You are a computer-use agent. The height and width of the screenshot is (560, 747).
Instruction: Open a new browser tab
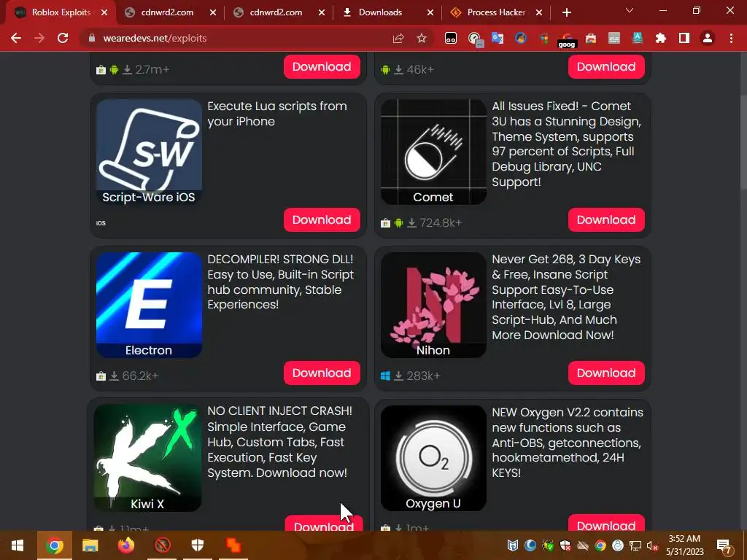tap(566, 13)
